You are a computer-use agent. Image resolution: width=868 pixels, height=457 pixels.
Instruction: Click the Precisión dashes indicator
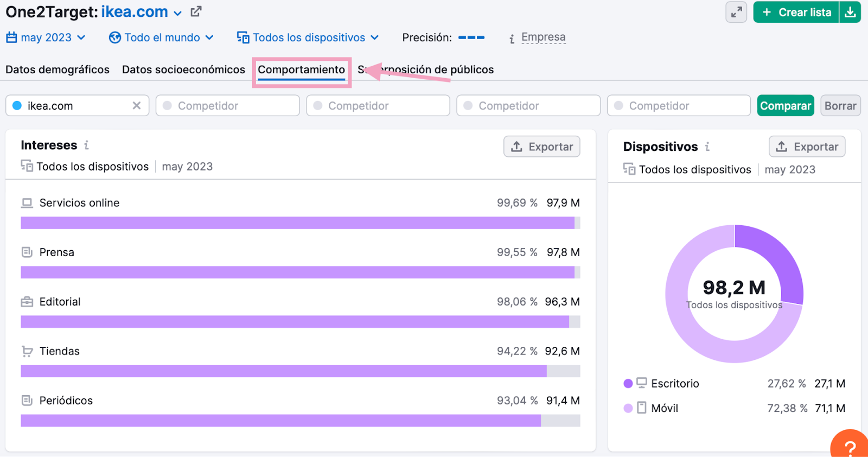click(471, 37)
